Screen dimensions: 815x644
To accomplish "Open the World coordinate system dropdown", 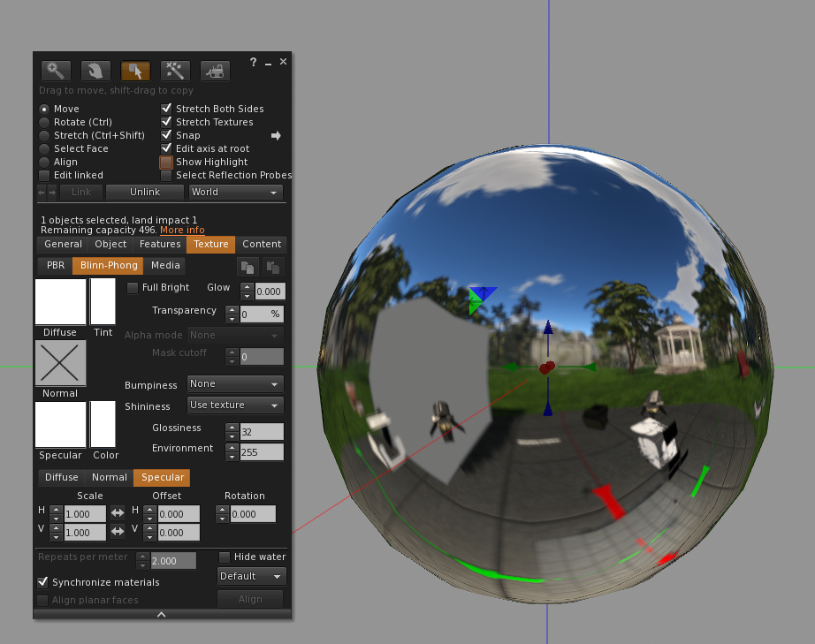I will (x=235, y=193).
